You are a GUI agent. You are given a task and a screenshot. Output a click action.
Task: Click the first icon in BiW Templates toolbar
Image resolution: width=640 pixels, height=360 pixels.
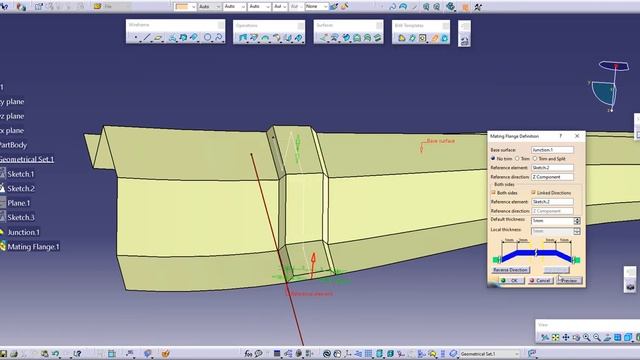click(x=402, y=38)
